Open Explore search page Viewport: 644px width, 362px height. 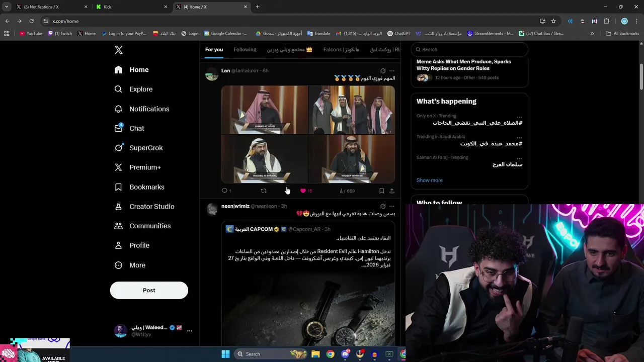tap(134, 89)
